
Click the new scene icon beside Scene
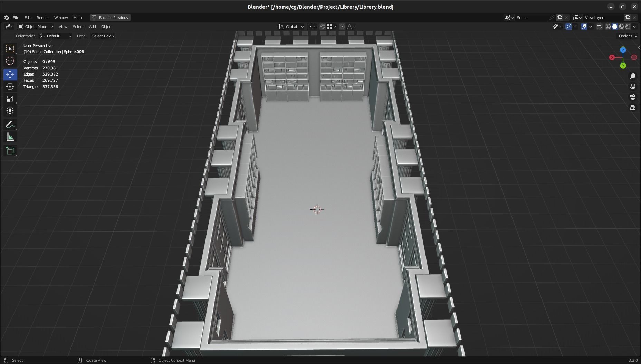559,18
